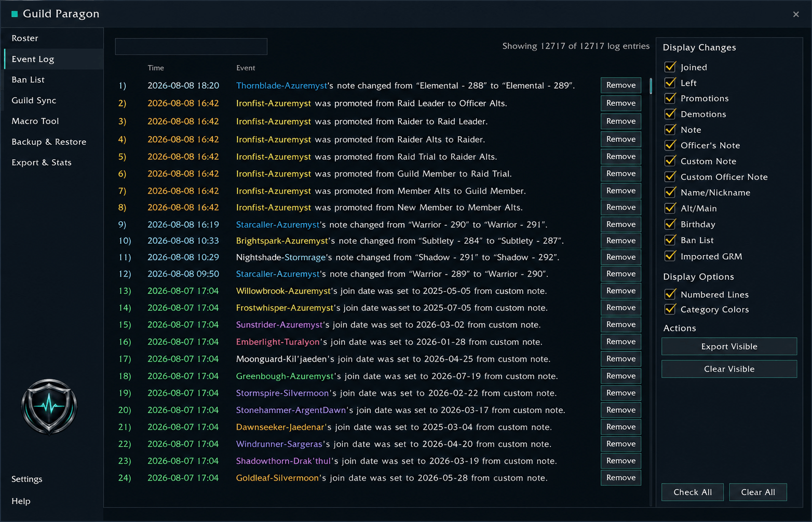Disable Numbered Lines option
This screenshot has width=812, height=522.
pyautogui.click(x=670, y=294)
